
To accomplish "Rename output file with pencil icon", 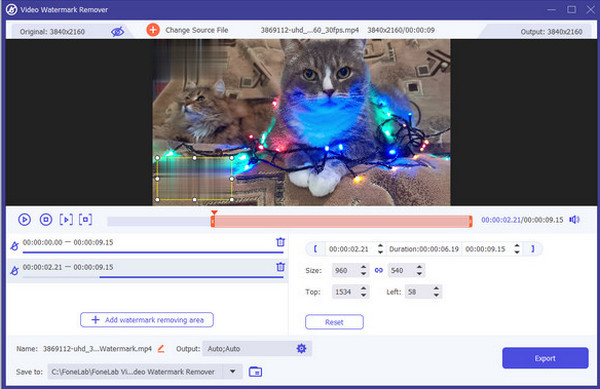I will [x=161, y=348].
